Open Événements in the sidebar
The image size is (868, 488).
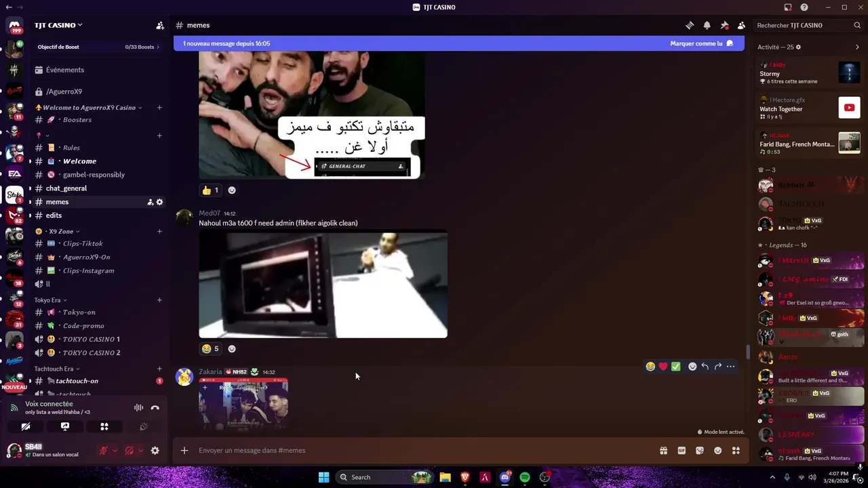tap(64, 70)
